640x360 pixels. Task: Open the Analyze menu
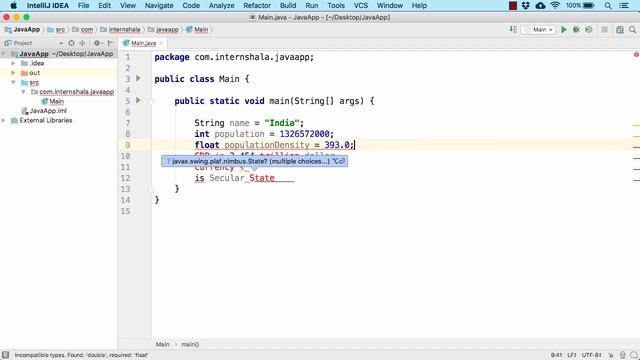[221, 6]
